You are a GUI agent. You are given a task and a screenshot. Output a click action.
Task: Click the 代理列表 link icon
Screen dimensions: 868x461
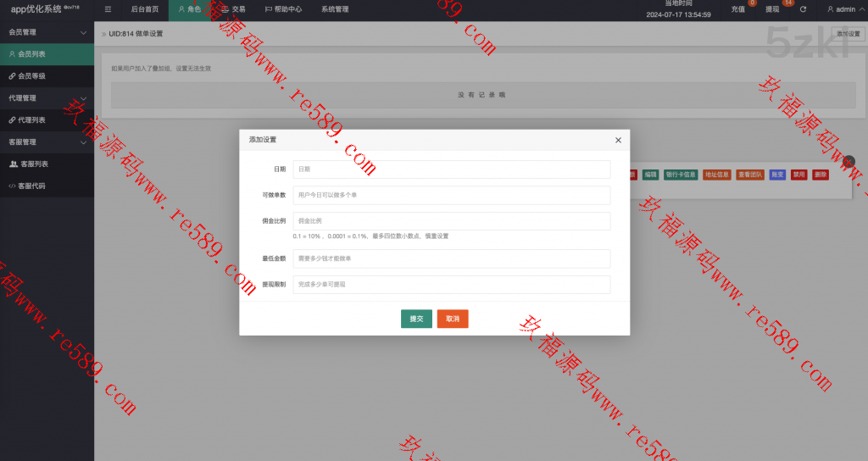(x=12, y=120)
